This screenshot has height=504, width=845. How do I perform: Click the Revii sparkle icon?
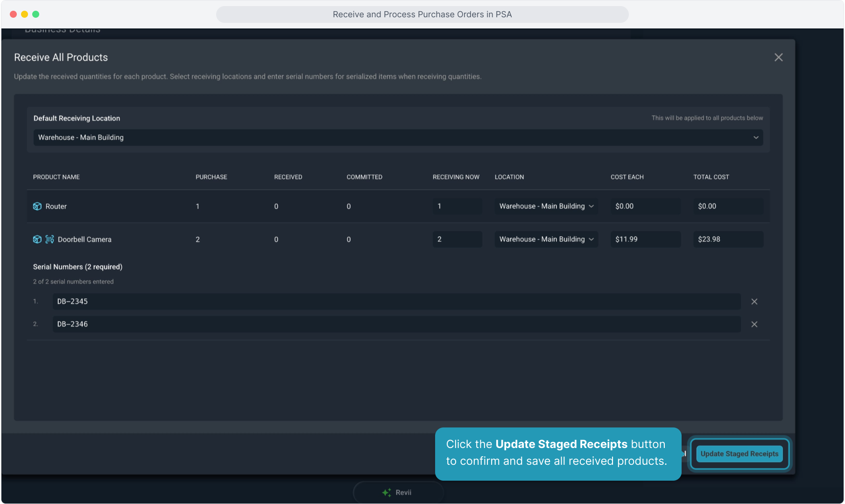(387, 492)
